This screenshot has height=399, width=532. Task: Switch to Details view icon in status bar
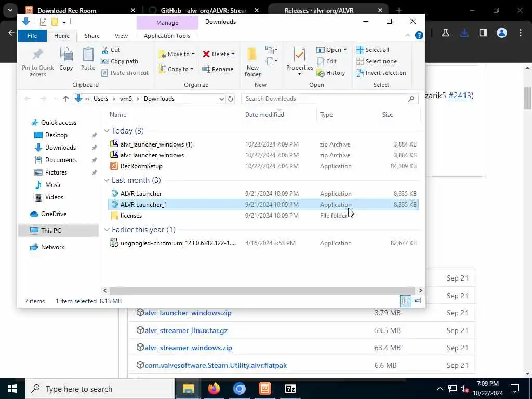(x=406, y=301)
